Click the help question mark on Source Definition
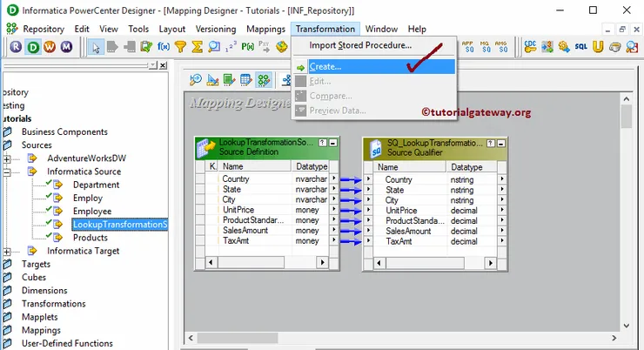Screen dimensions: 644x350 [x=323, y=143]
